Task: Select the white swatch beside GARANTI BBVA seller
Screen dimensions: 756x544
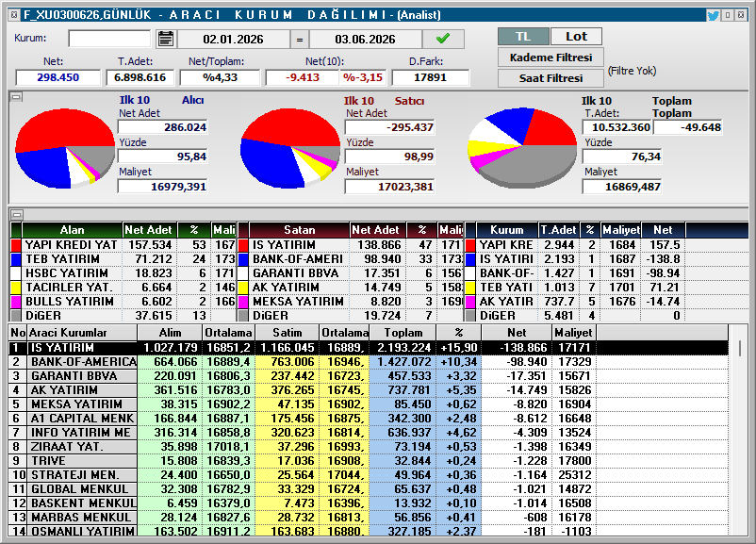Action: (243, 273)
